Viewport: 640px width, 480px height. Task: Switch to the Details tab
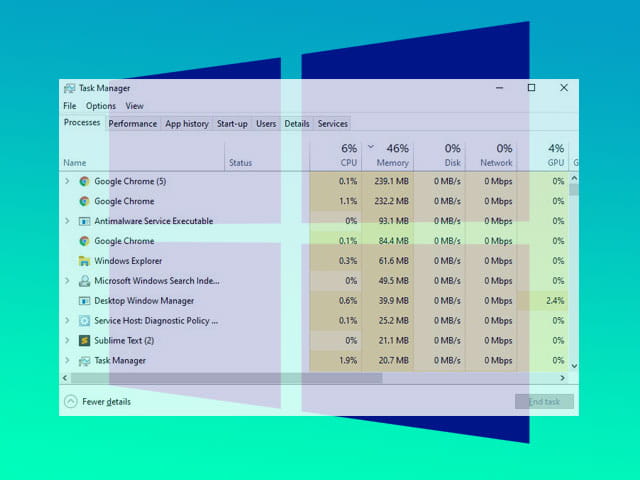(297, 124)
